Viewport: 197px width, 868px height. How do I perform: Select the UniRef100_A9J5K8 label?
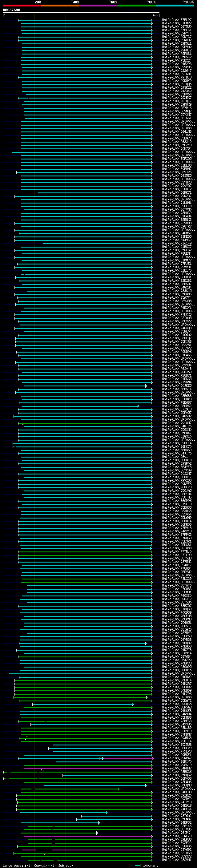click(x=177, y=738)
